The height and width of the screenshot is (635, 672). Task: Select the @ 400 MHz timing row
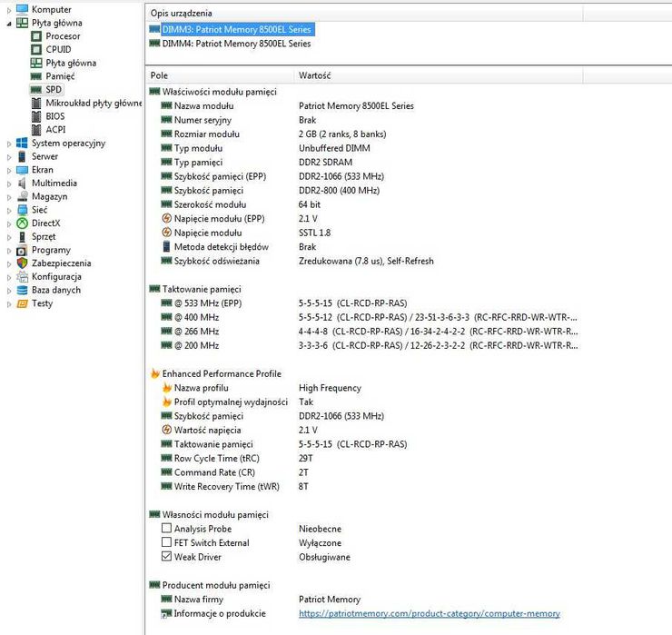coord(364,317)
